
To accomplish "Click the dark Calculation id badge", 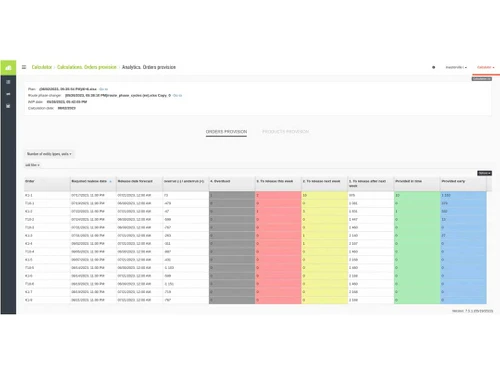I will [482, 79].
